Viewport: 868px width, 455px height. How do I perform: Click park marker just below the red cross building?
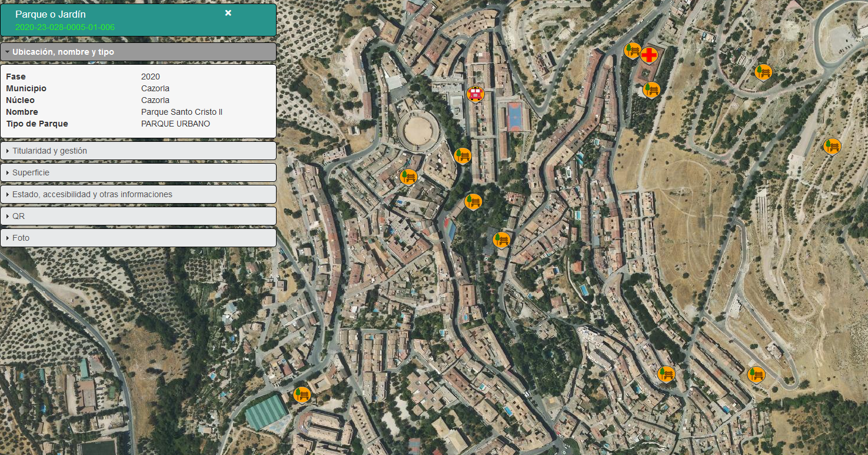(x=652, y=90)
